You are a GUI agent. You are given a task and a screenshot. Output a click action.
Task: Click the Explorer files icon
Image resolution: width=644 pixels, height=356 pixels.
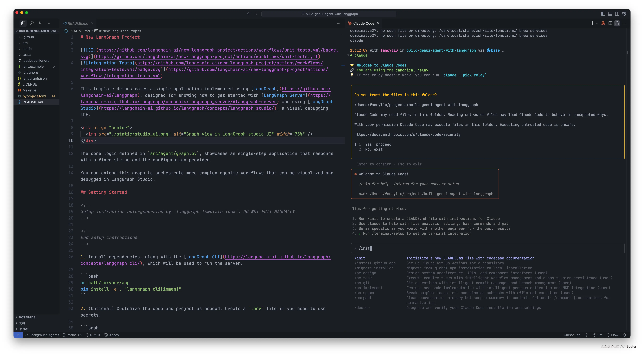pyautogui.click(x=23, y=23)
